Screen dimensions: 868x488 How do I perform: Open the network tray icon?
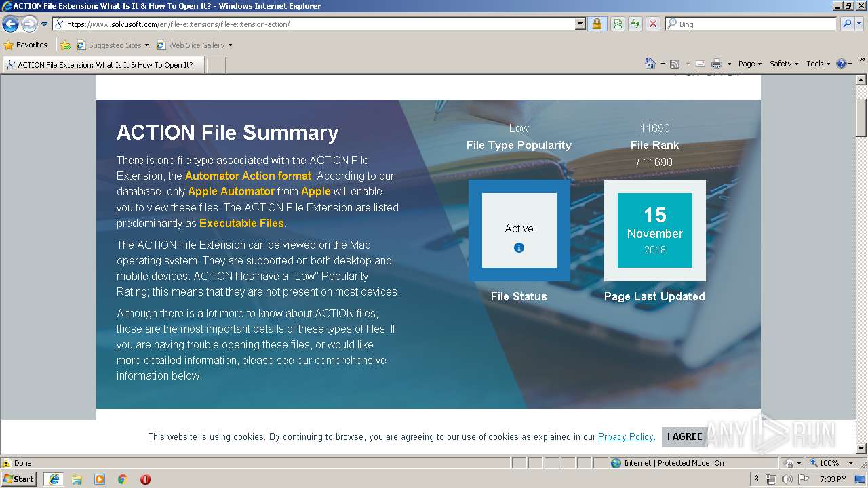tap(771, 479)
